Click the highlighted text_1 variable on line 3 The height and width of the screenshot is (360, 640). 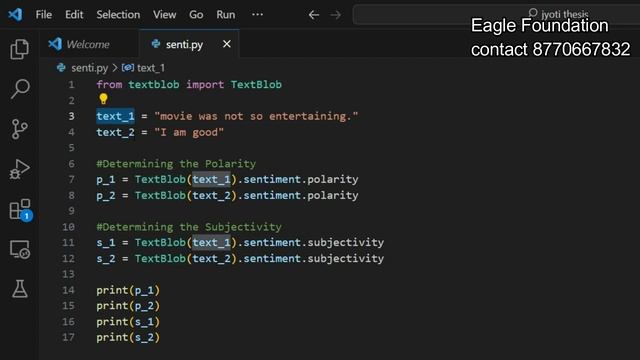click(x=116, y=116)
